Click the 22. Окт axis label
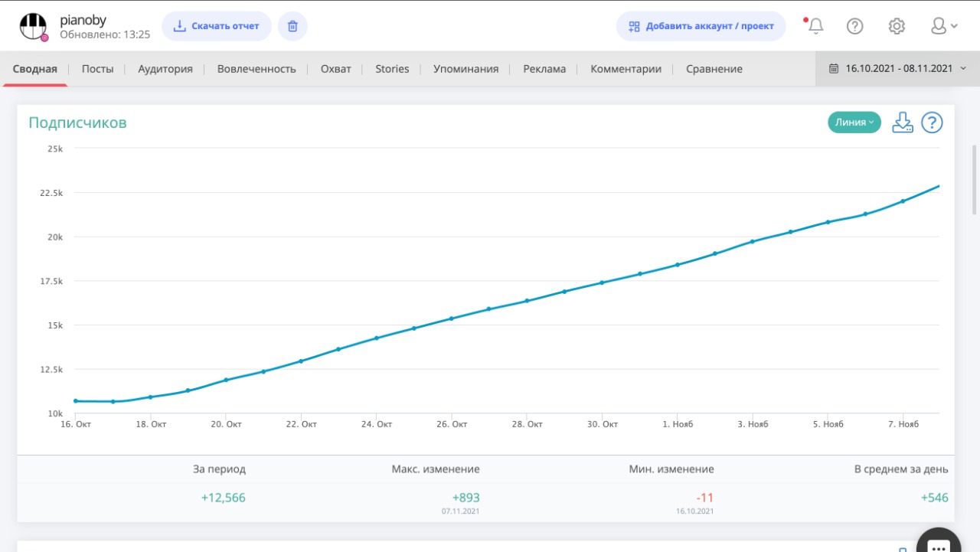This screenshot has height=552, width=980. 302,424
